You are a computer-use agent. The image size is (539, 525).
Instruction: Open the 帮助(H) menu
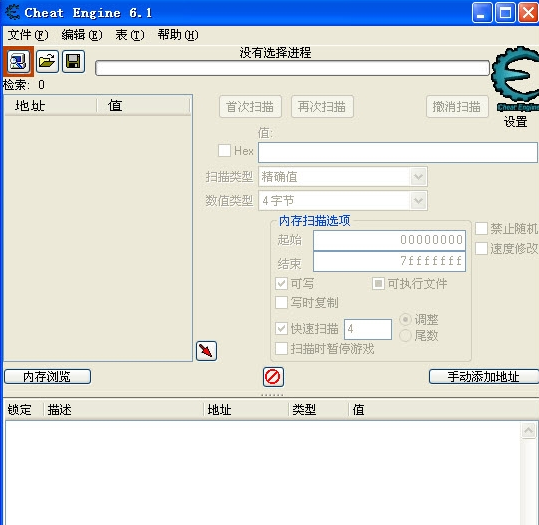coord(178,35)
